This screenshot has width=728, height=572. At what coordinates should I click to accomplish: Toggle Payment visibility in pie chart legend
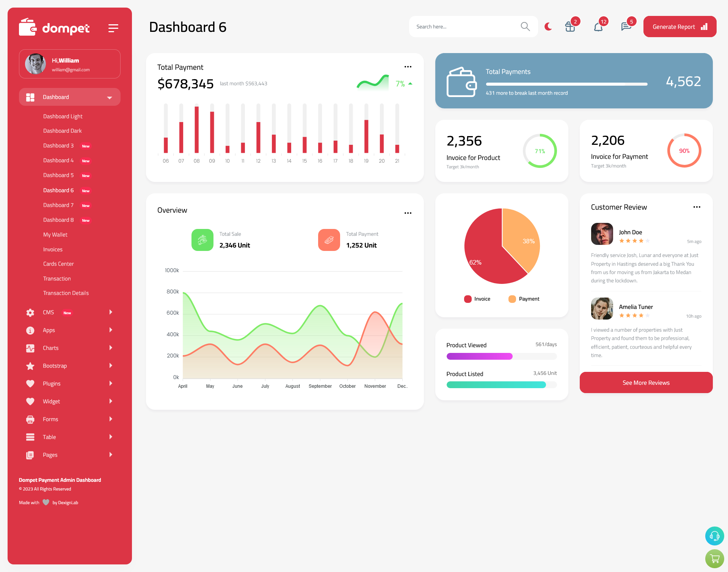(523, 298)
